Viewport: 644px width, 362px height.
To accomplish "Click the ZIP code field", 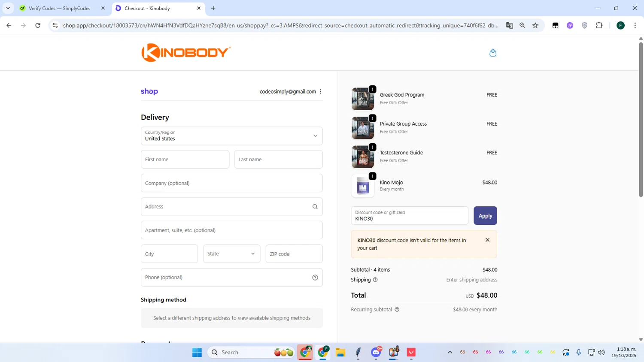I will coord(294,254).
